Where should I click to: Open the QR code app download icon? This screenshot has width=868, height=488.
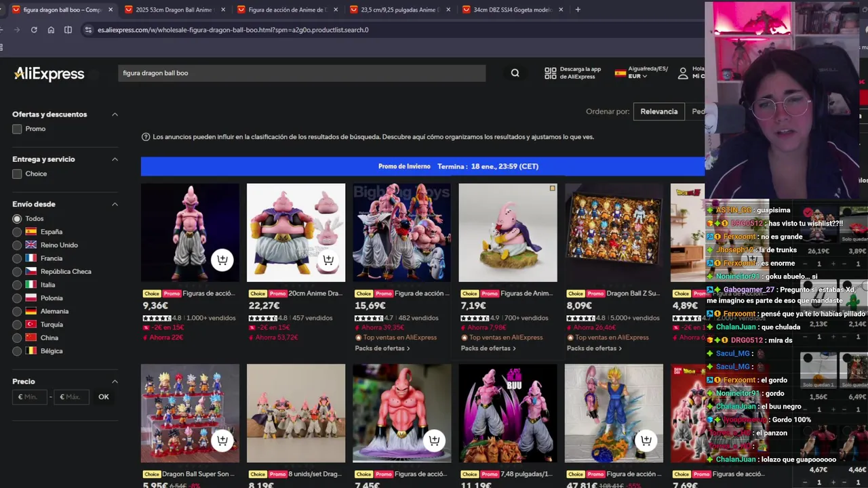coord(551,73)
